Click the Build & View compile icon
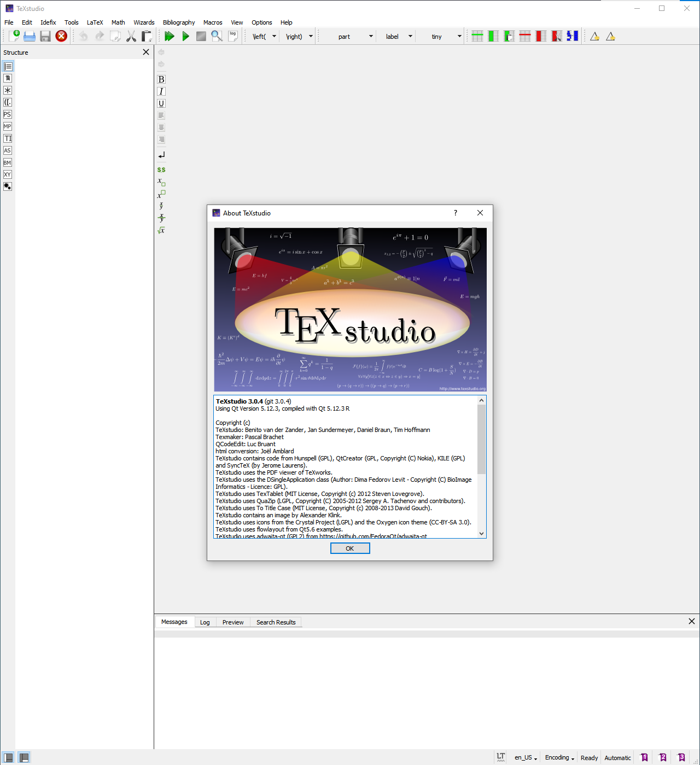The image size is (700, 765). (x=170, y=36)
